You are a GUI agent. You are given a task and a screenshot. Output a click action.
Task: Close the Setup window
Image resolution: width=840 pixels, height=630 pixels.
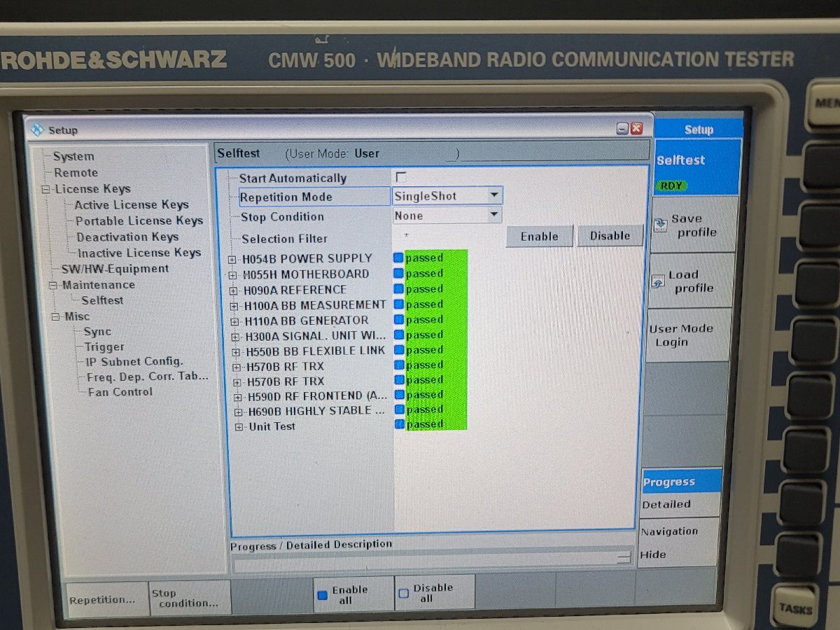pos(636,129)
